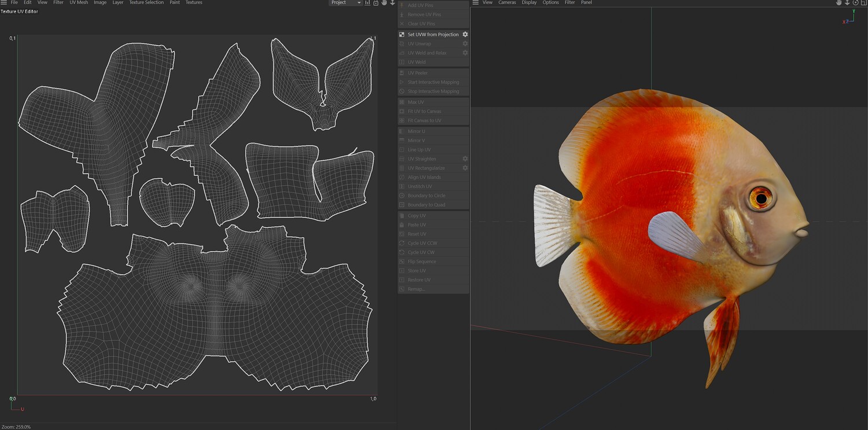Click Set UVW from Projection
This screenshot has height=430, width=868.
433,35
